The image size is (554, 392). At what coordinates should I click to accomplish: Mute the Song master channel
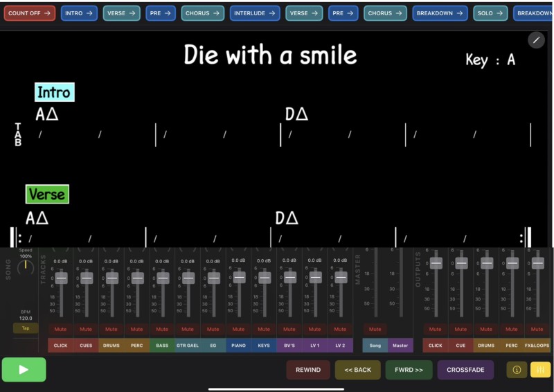tap(375, 330)
